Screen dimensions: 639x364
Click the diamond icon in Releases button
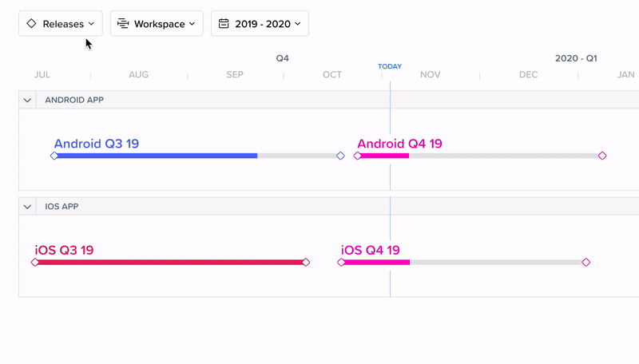pyautogui.click(x=31, y=24)
